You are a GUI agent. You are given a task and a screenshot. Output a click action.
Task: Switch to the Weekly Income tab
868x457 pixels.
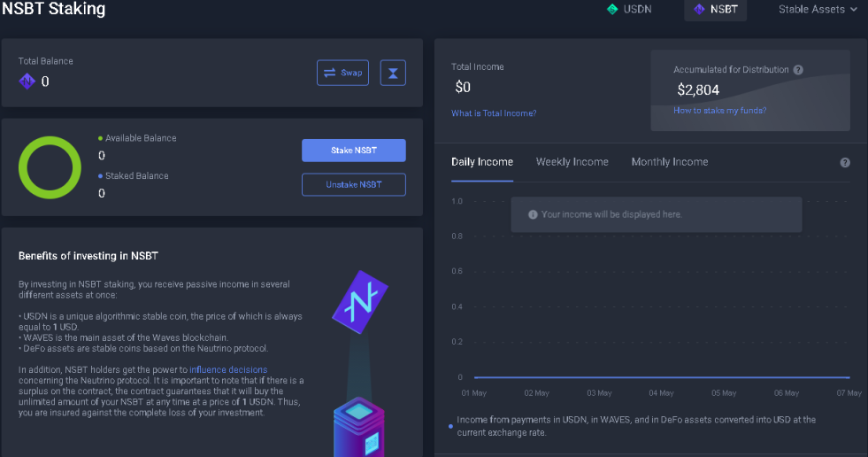tap(572, 162)
